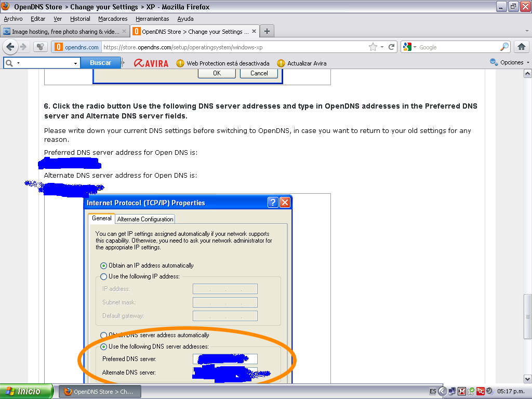Open the McAfee M tray icon
The height and width of the screenshot is (399, 532).
pos(461,391)
